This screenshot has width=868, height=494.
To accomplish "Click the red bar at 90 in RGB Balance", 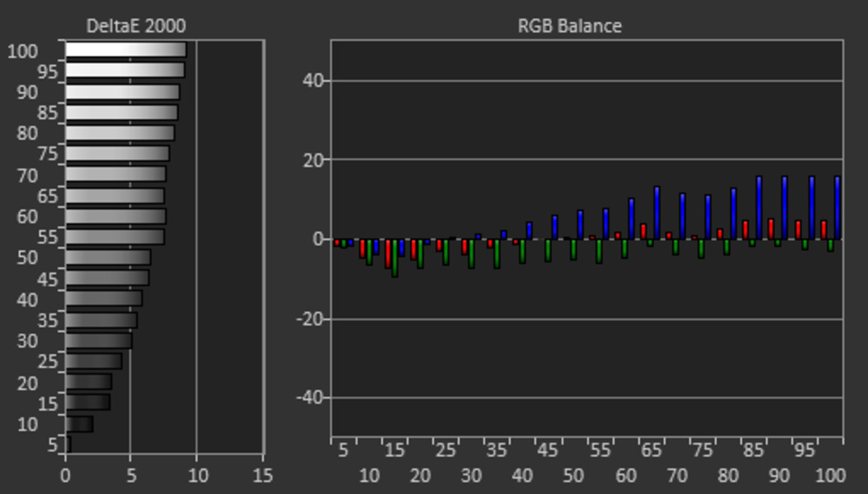I will tap(771, 228).
